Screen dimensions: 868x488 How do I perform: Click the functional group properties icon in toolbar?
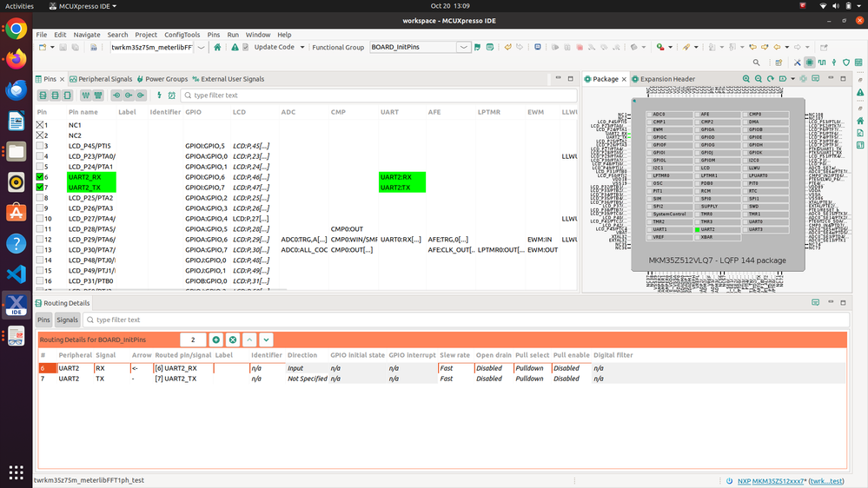pos(490,47)
